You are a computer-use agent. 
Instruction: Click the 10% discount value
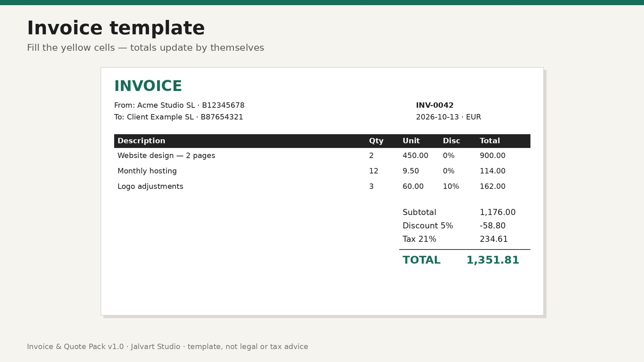click(451, 187)
